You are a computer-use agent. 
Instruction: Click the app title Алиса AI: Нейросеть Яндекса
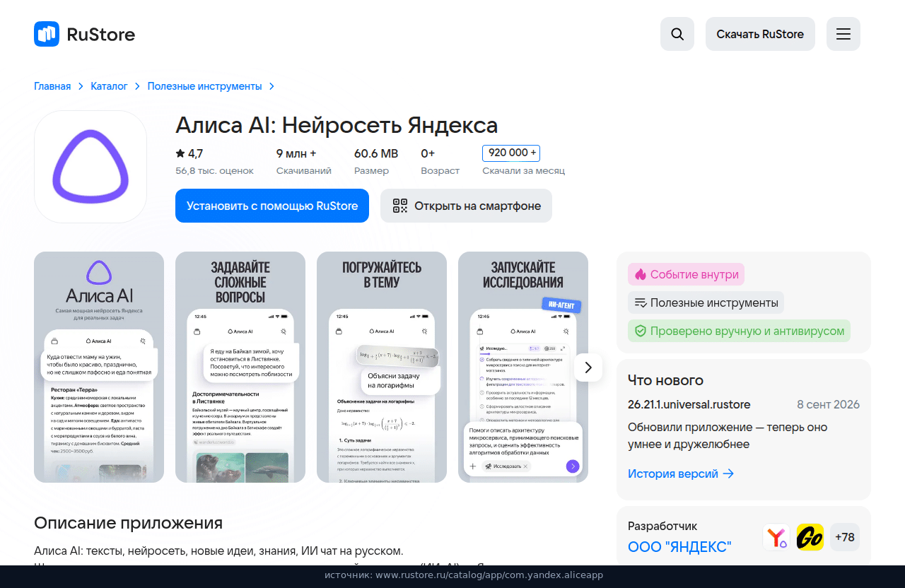tap(337, 125)
